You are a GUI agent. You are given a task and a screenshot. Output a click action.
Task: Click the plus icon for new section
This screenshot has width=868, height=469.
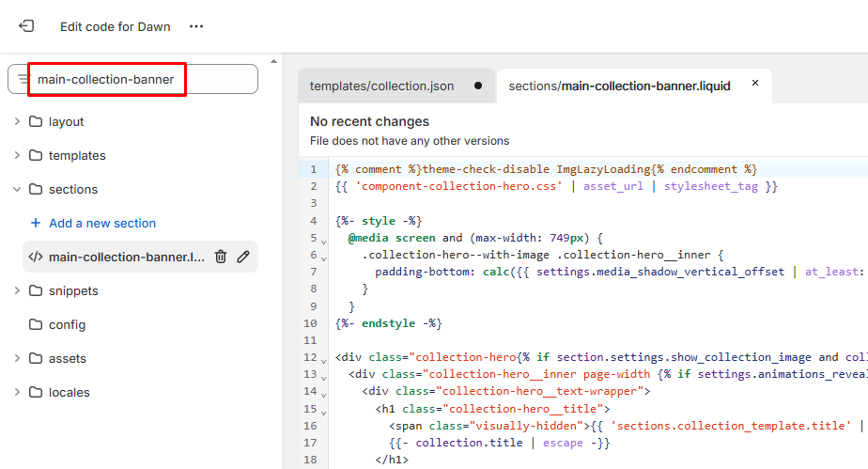36,223
